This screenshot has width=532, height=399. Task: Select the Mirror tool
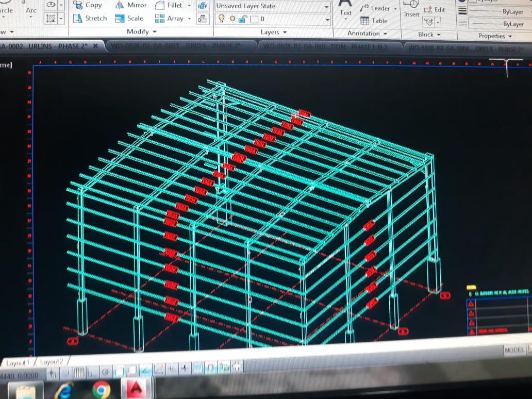tap(131, 5)
